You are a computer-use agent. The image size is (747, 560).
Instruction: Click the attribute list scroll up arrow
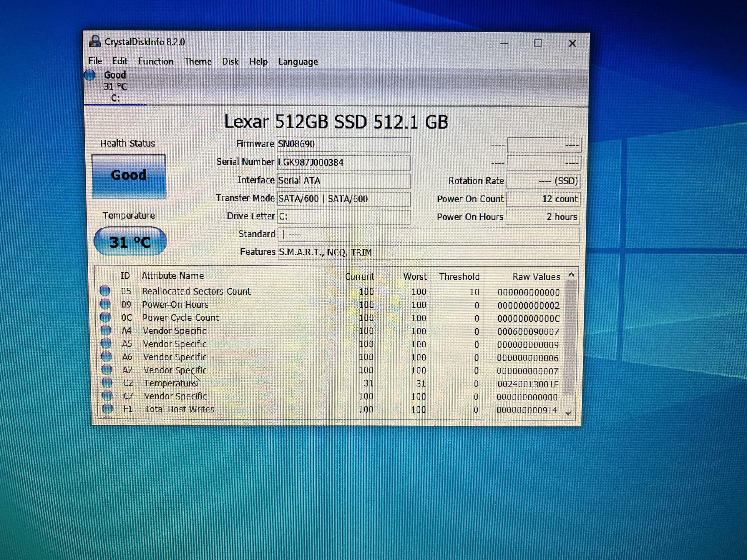pyautogui.click(x=571, y=274)
